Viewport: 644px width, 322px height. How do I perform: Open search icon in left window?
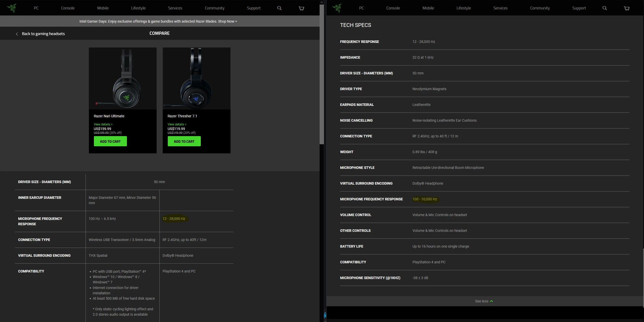[279, 8]
